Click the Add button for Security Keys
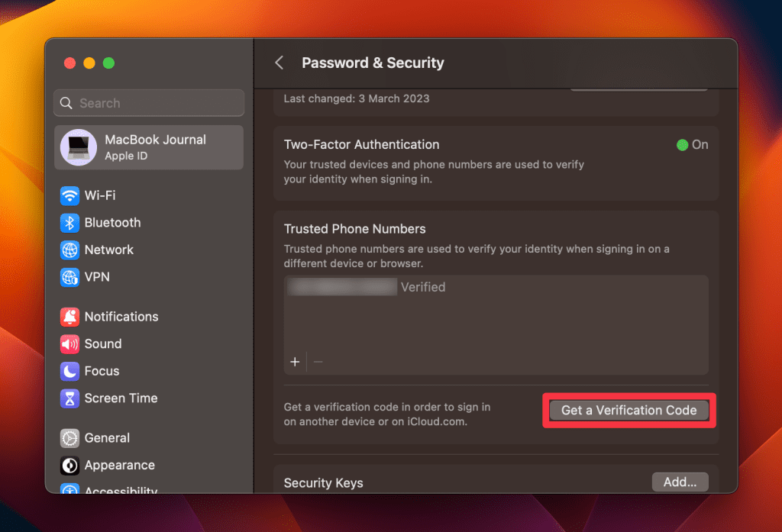Screen dimensions: 782x532 point(680,482)
